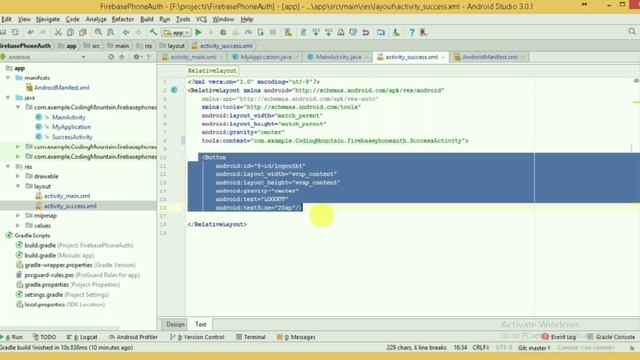The height and width of the screenshot is (360, 640).
Task: Click the Copy icon in the toolbar
Action: coord(70,32)
